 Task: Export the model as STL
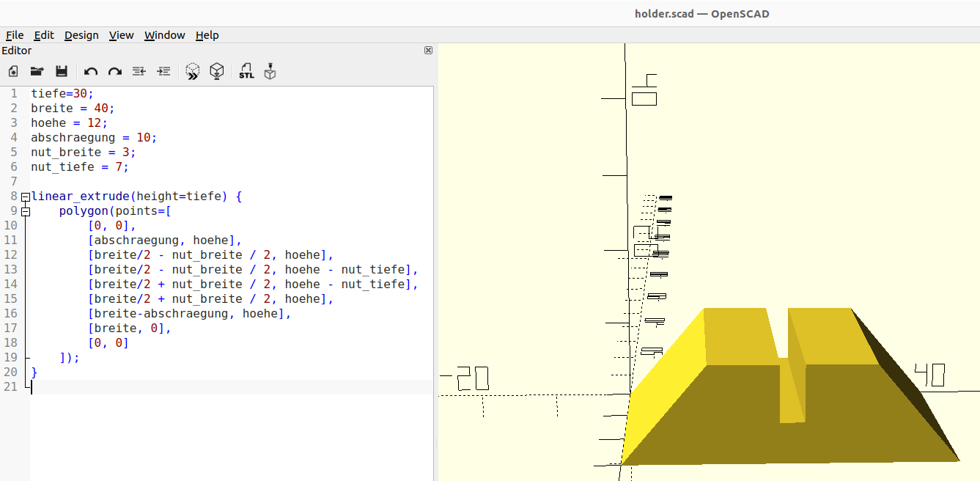(x=246, y=71)
